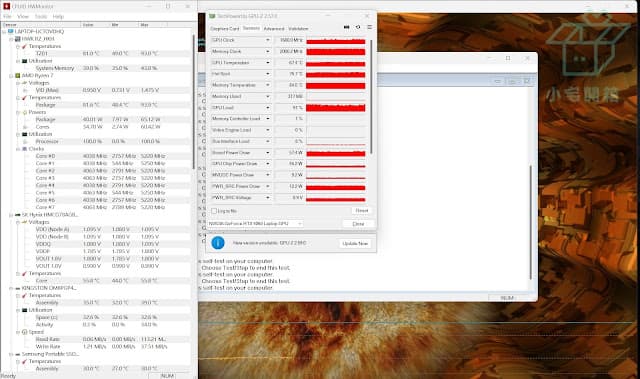Click the Voltages icon under AMD Ryzen 7
Image resolution: width=640 pixels, height=379 pixels.
point(24,83)
